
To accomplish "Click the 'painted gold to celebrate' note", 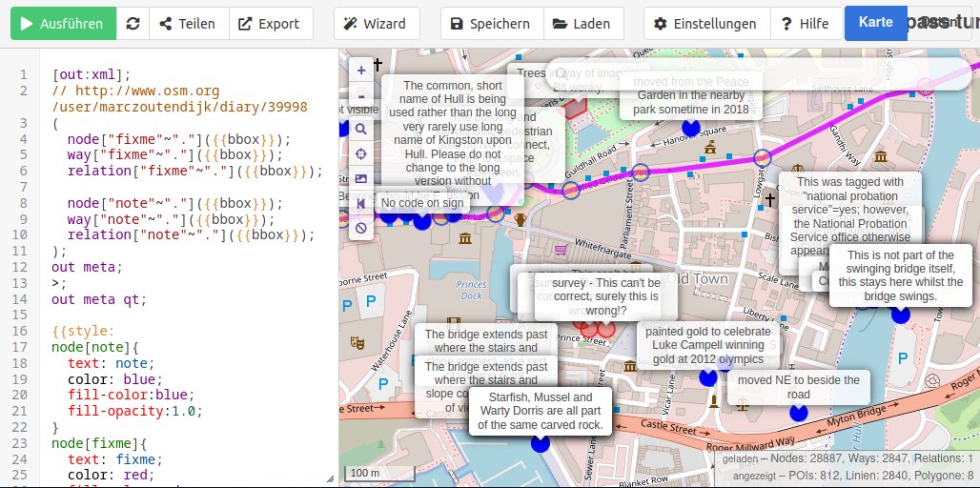I will pyautogui.click(x=708, y=346).
